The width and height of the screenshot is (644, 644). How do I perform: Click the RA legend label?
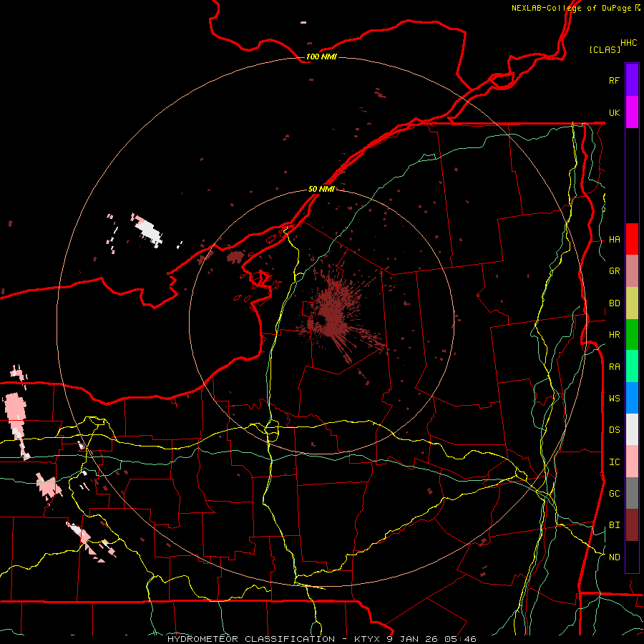pyautogui.click(x=614, y=367)
